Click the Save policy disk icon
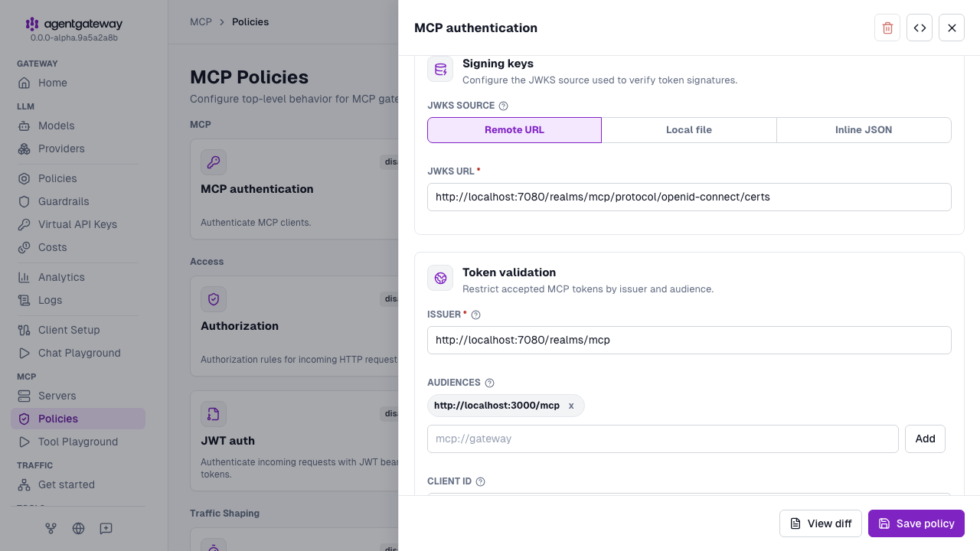 point(884,523)
